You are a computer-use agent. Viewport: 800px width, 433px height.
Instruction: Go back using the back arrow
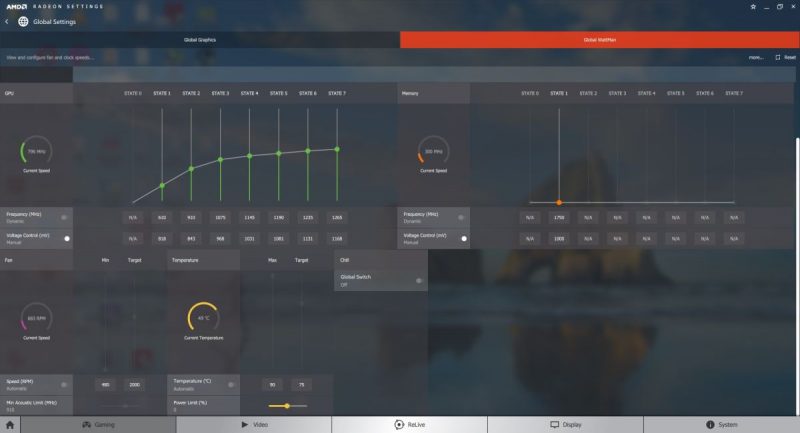click(7, 21)
